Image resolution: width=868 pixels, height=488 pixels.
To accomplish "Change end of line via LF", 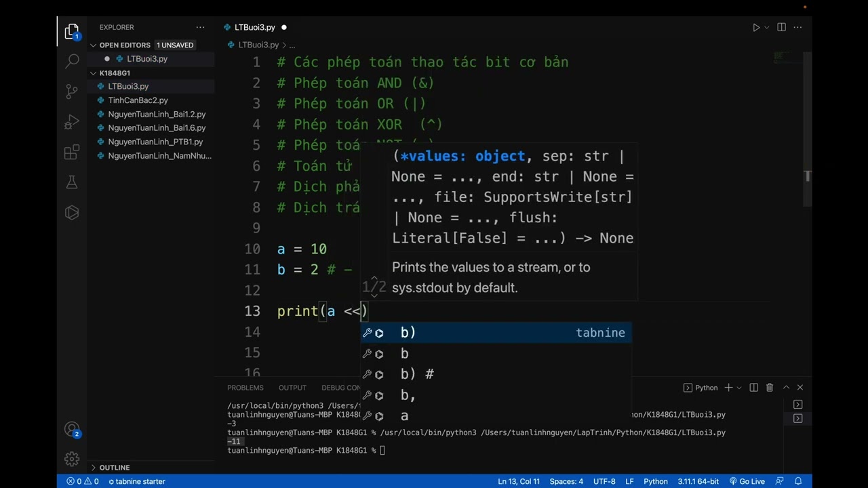I will [x=629, y=481].
